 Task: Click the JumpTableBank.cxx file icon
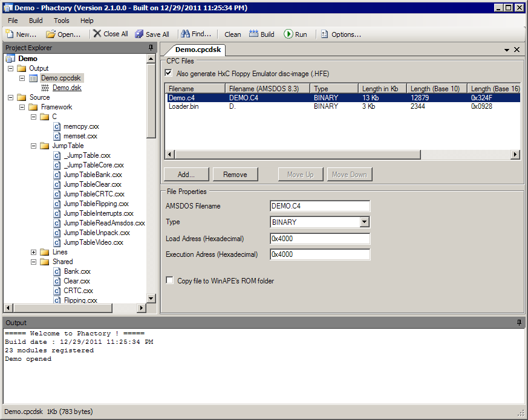click(57, 175)
